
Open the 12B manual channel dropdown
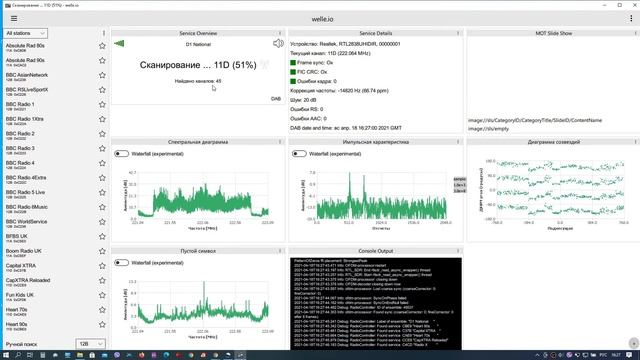(x=90, y=344)
